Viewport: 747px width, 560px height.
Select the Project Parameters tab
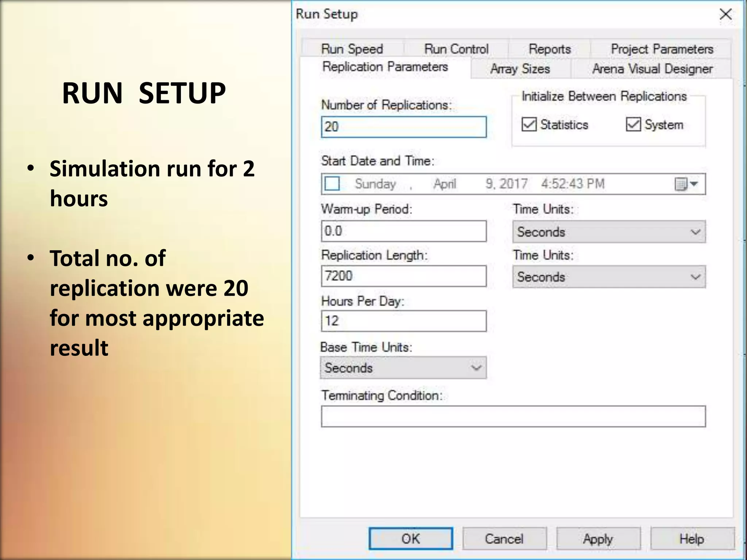coord(662,49)
